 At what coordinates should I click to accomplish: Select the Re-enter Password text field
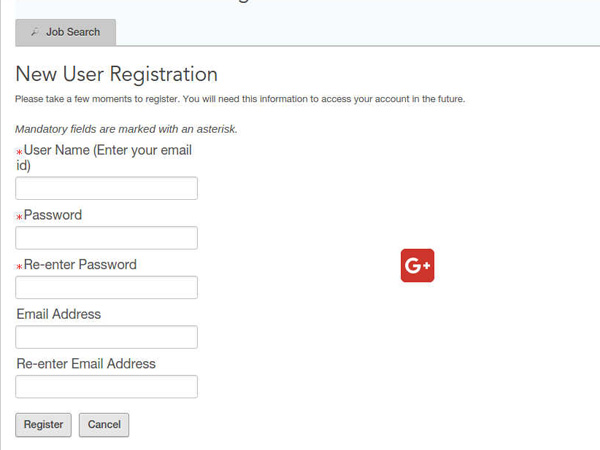click(x=106, y=287)
